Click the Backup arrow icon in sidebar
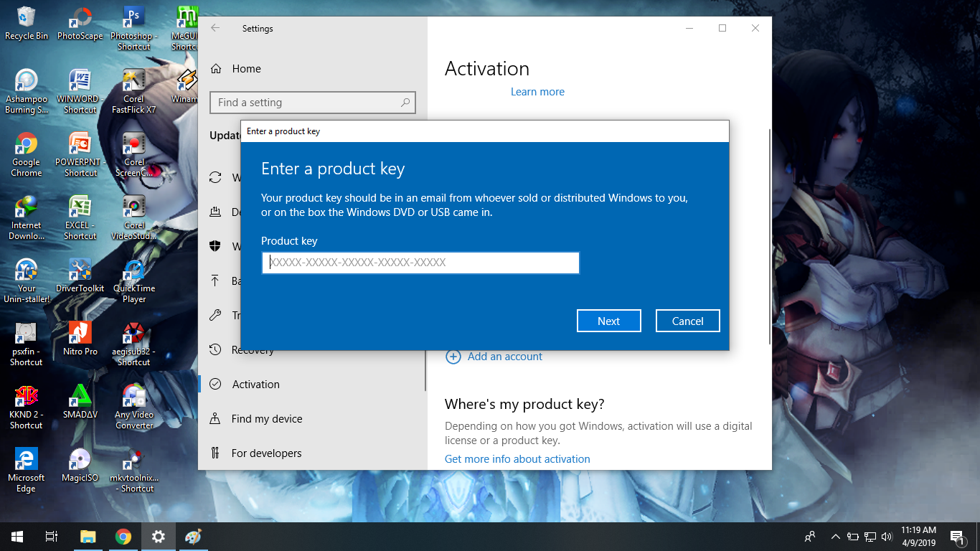The image size is (980, 551). click(x=215, y=281)
